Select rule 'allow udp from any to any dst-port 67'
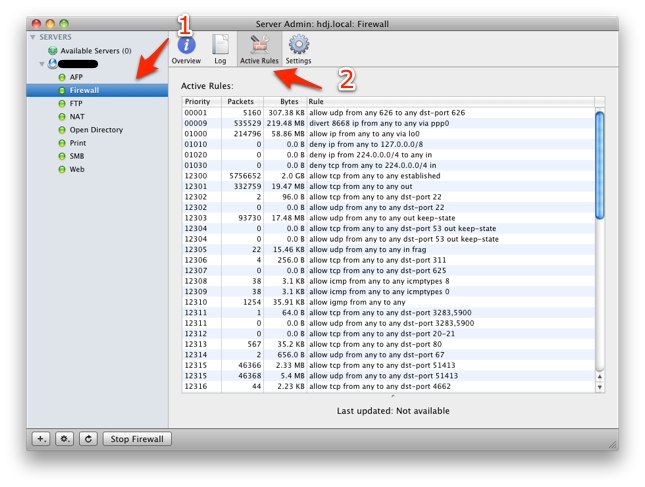Viewport: 645px width, 487px height. [388, 355]
